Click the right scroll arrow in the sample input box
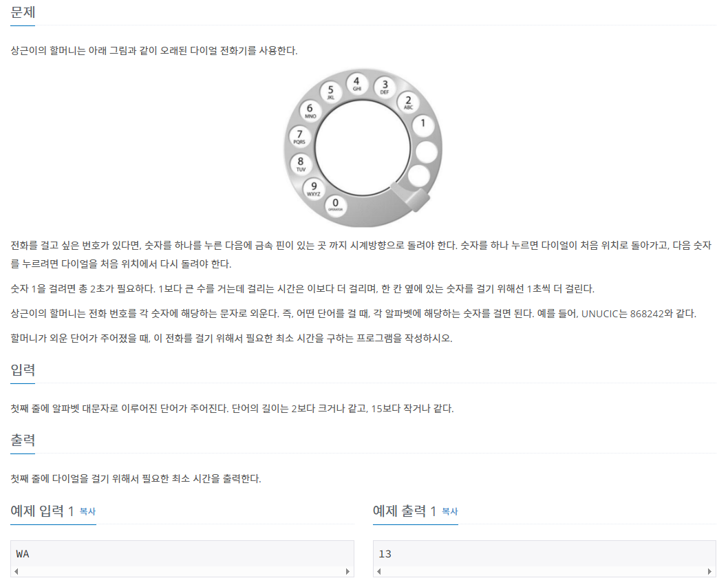The image size is (728, 587). 347,572
